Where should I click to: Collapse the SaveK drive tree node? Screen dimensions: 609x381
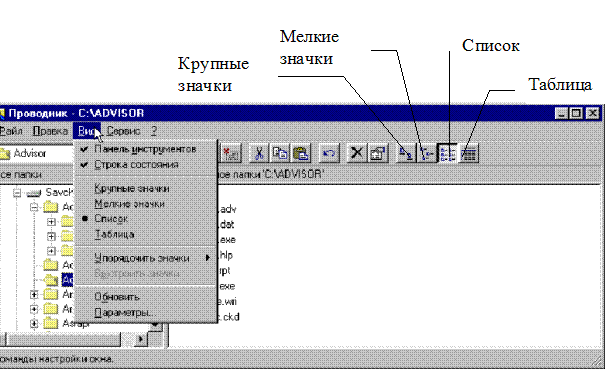[17, 193]
